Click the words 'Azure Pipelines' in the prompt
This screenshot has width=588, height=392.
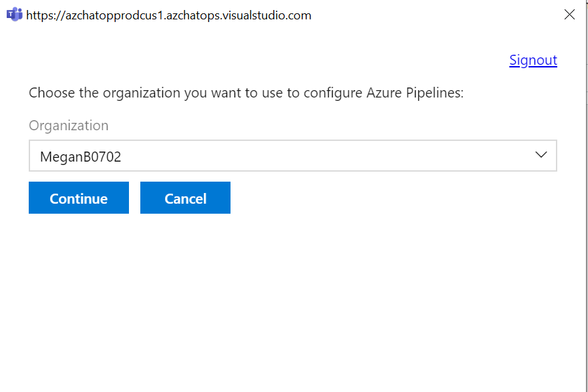(416, 93)
